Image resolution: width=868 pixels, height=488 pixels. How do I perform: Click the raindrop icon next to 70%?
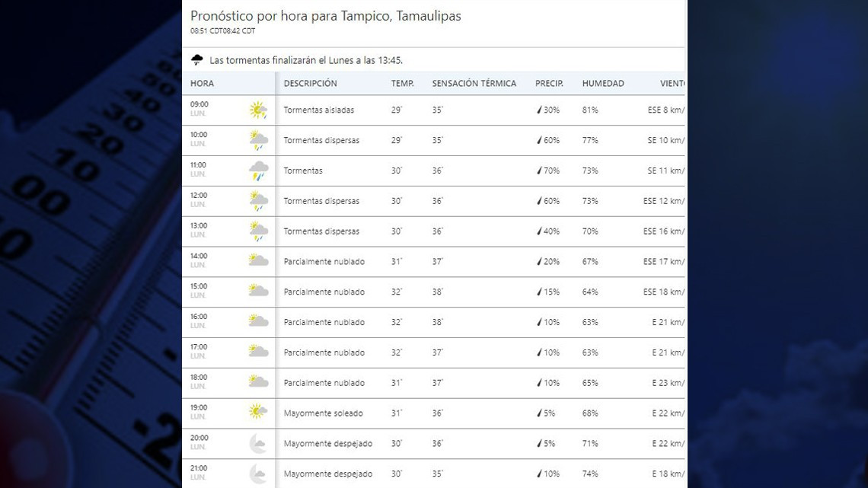click(539, 171)
